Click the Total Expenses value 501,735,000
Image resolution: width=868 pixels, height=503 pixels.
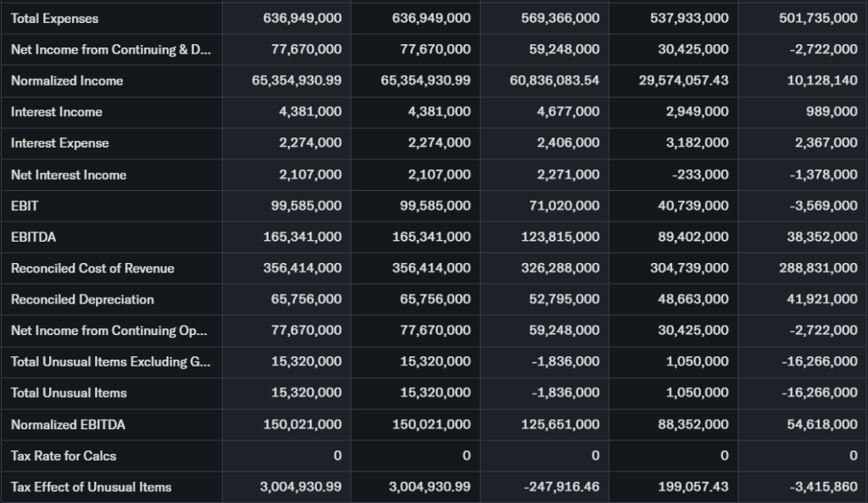818,19
